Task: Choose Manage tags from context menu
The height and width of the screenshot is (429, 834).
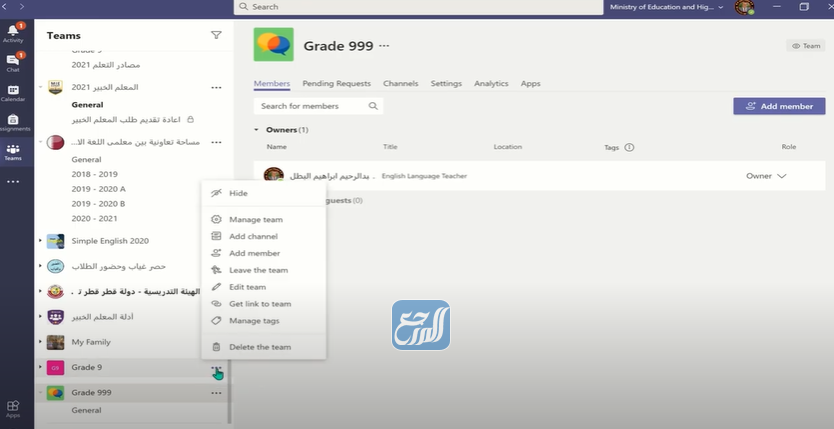Action: pyautogui.click(x=263, y=321)
